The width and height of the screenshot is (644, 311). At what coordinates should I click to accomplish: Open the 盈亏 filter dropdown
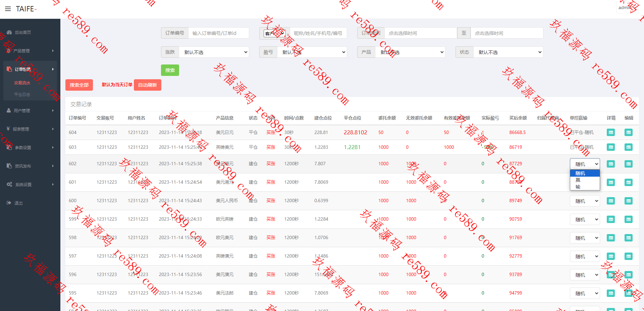[312, 52]
